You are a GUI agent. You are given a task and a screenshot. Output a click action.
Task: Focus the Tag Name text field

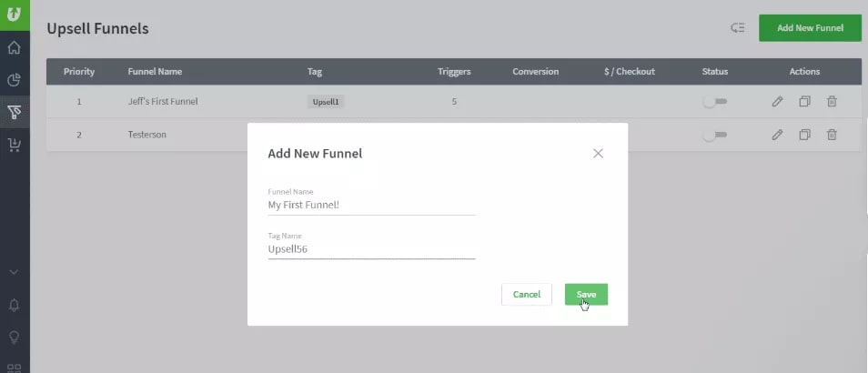(x=371, y=248)
